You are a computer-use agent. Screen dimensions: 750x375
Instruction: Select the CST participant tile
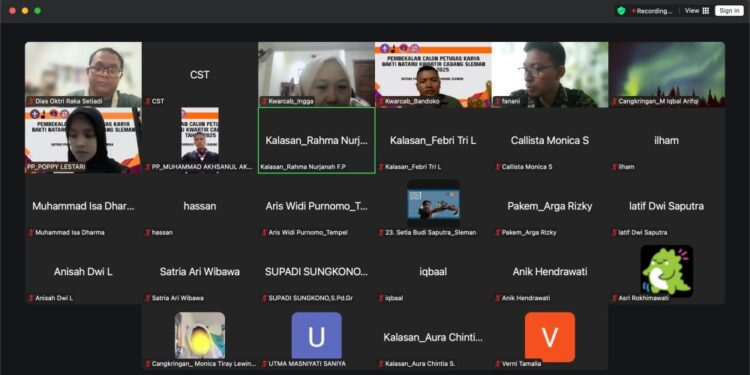[200, 74]
